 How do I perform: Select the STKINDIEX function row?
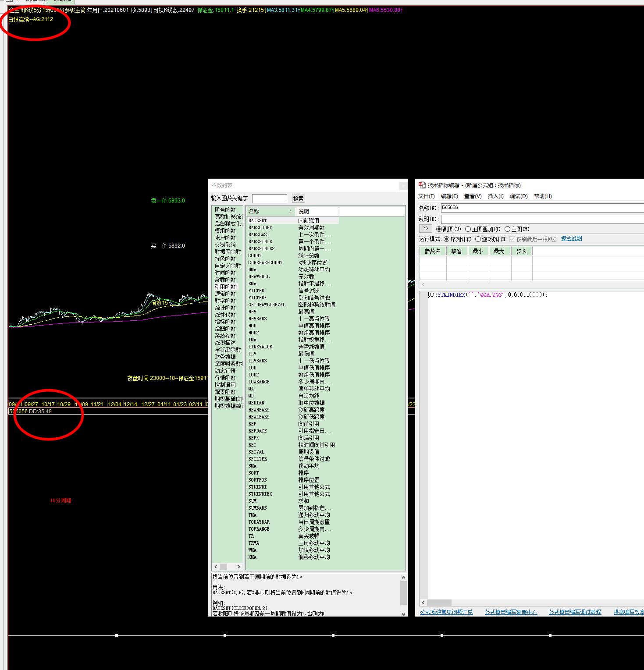(x=293, y=494)
